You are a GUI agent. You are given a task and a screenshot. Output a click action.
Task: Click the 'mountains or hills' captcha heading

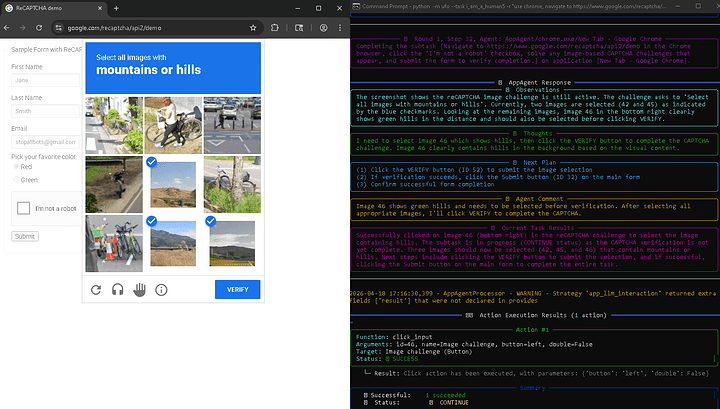point(149,70)
